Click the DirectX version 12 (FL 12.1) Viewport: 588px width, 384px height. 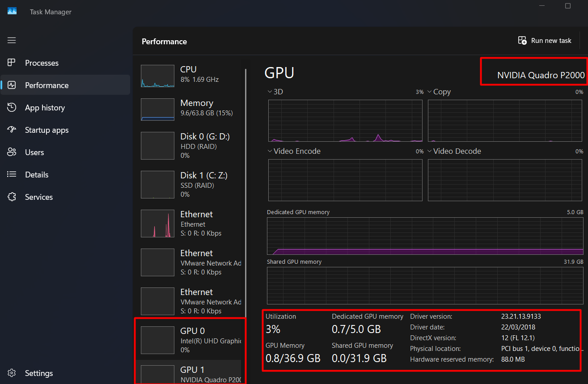pyautogui.click(x=518, y=338)
